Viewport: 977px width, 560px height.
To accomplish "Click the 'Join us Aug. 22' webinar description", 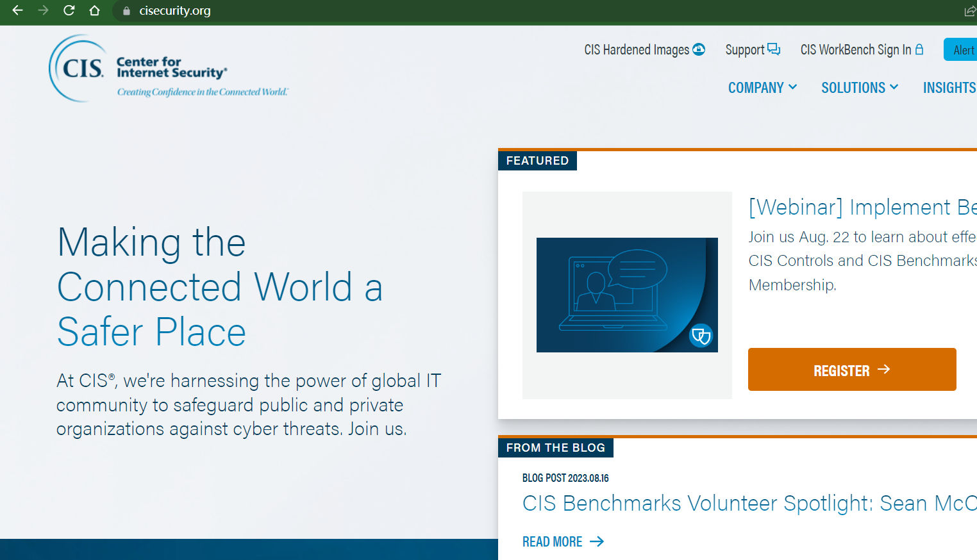I will pyautogui.click(x=862, y=261).
